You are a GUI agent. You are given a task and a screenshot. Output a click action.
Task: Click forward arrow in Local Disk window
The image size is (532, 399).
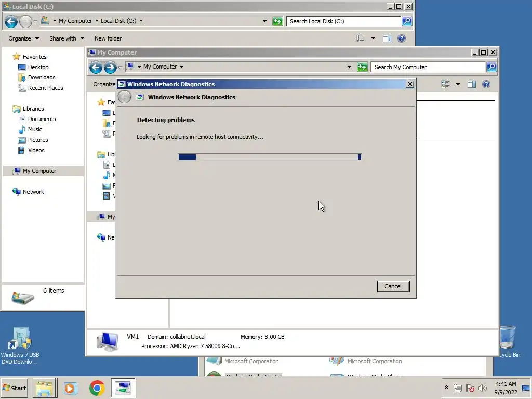pos(25,21)
